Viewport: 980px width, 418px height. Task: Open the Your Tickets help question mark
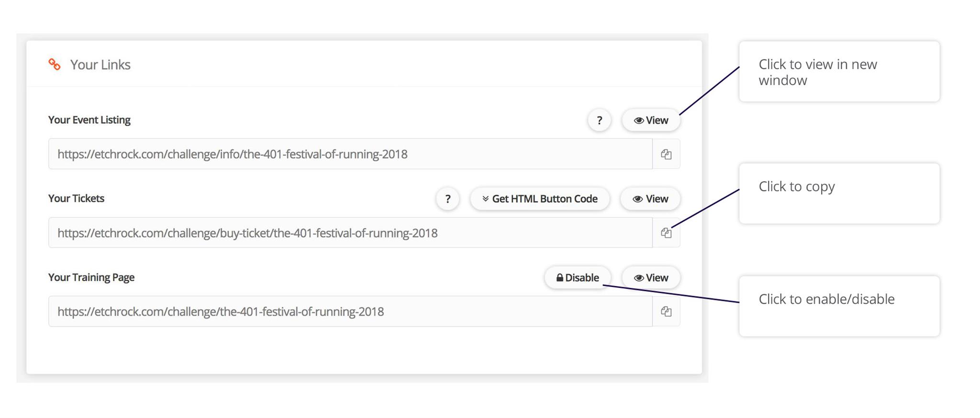pos(447,199)
